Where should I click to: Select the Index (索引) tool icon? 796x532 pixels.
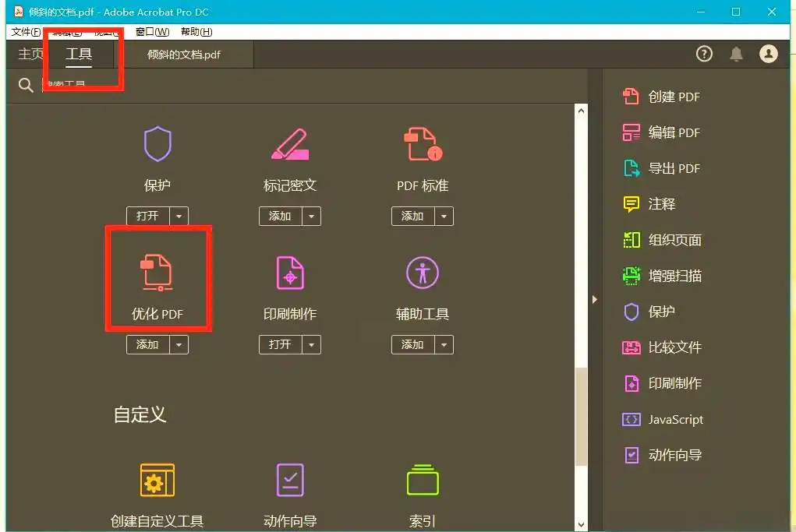tap(423, 480)
